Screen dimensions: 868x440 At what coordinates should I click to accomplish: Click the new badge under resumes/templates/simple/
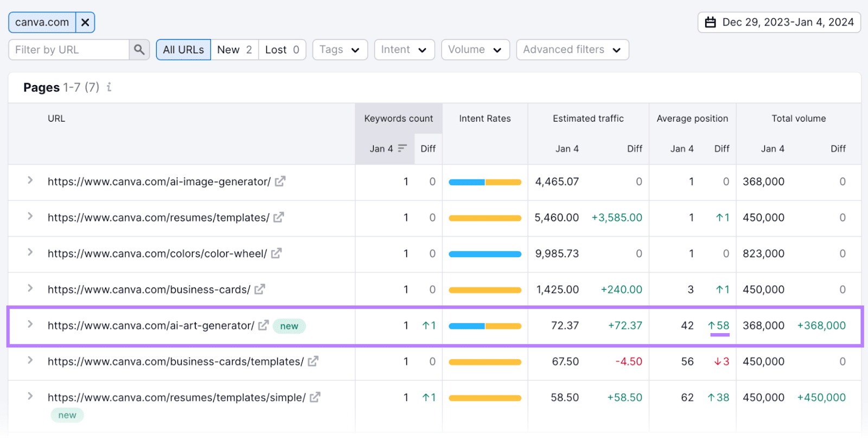(67, 415)
